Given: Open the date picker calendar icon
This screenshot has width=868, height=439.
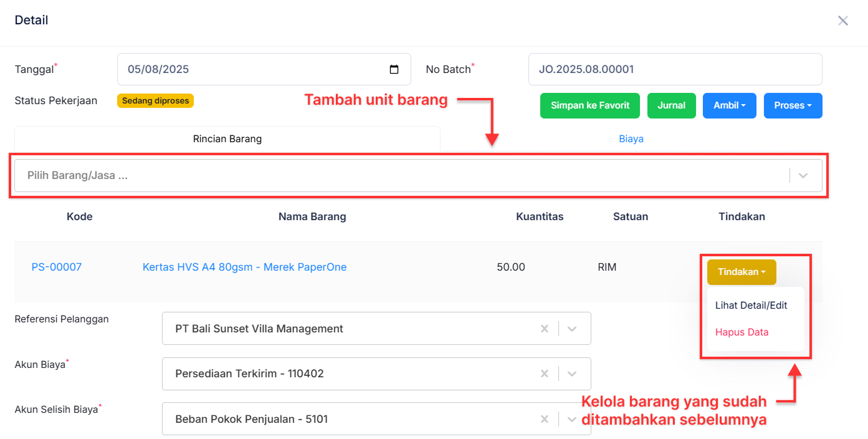Looking at the screenshot, I should (394, 69).
